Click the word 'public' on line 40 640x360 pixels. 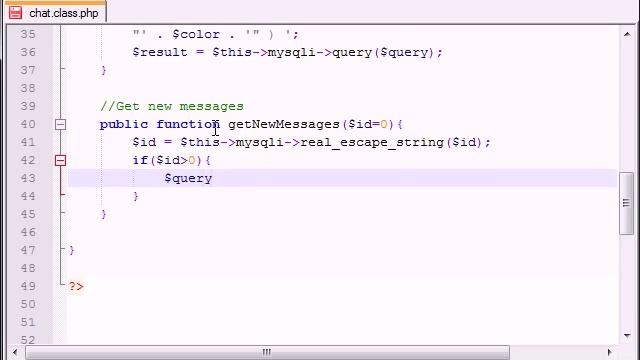124,124
